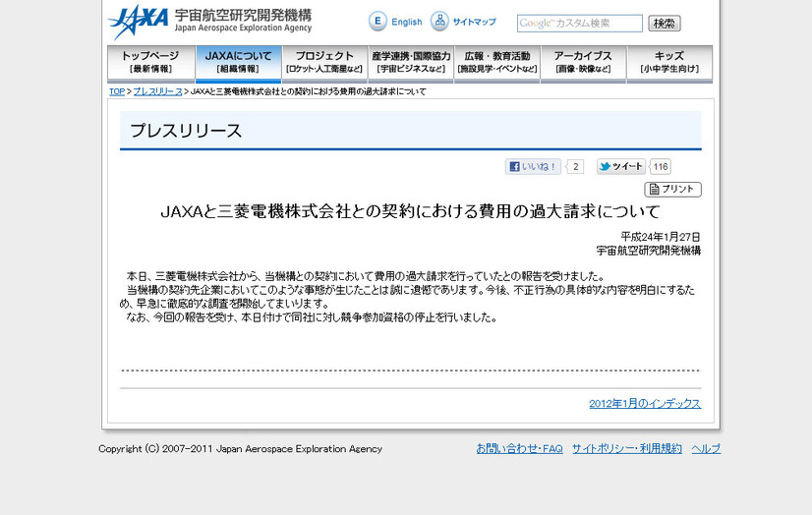Click the プリント print button

tap(672, 190)
